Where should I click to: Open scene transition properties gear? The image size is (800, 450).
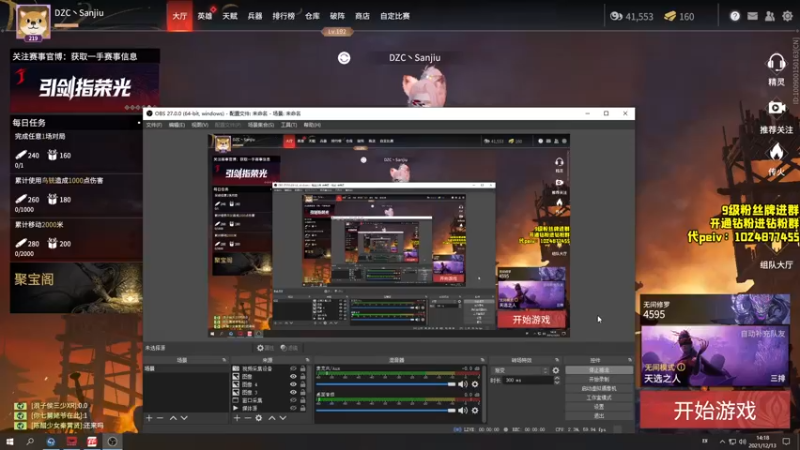pos(556,370)
